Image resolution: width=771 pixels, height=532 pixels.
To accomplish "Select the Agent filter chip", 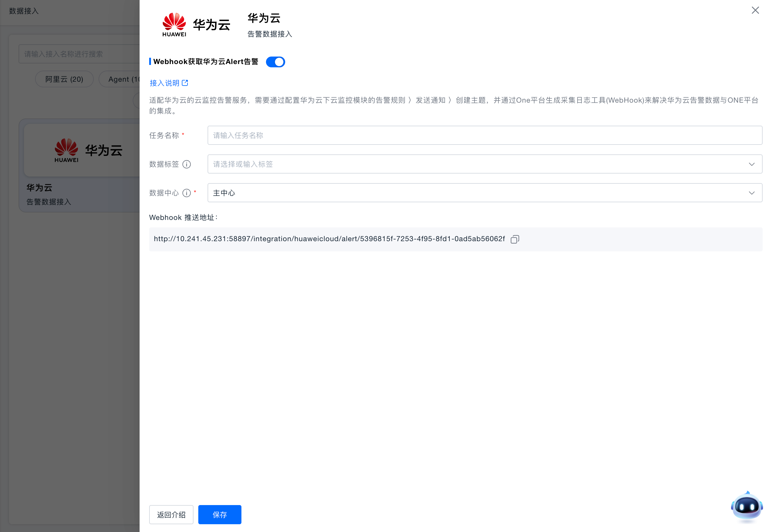I will click(x=123, y=79).
